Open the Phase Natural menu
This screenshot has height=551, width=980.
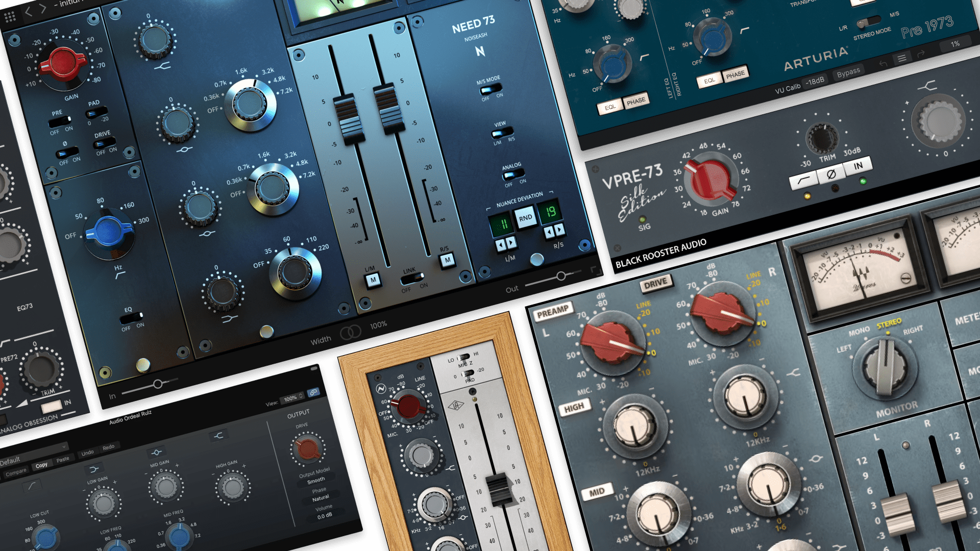point(321,498)
